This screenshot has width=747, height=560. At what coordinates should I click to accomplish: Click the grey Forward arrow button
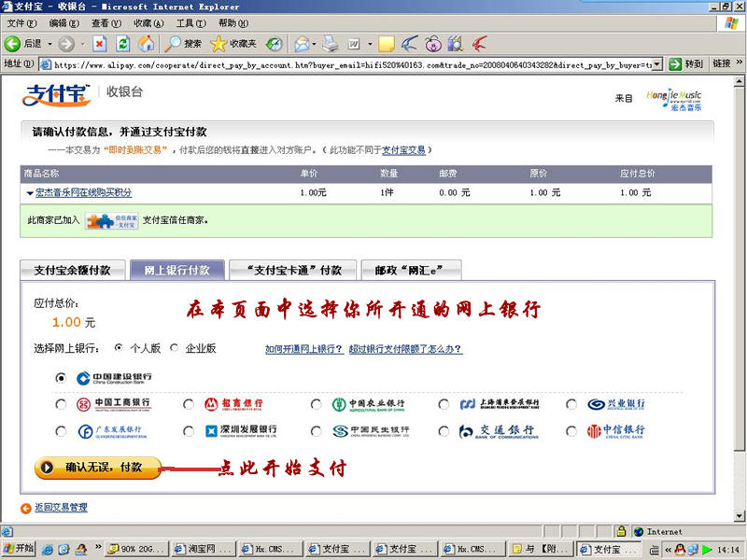pyautogui.click(x=66, y=44)
